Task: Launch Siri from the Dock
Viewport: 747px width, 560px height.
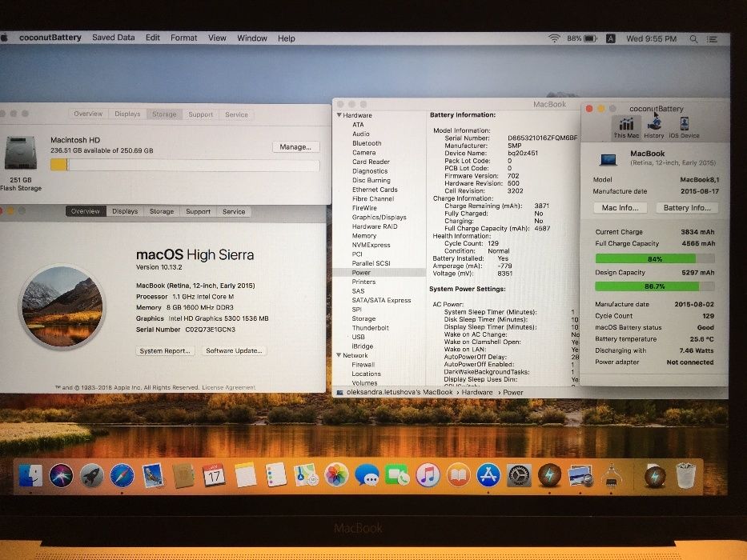Action: 62,475
